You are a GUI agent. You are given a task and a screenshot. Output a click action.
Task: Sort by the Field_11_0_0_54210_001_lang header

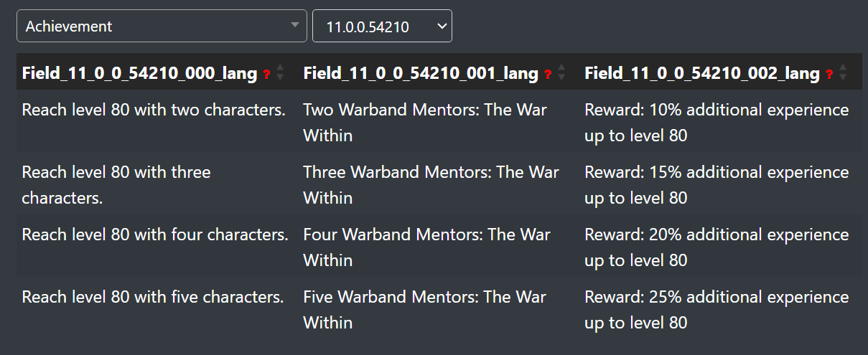click(x=421, y=73)
